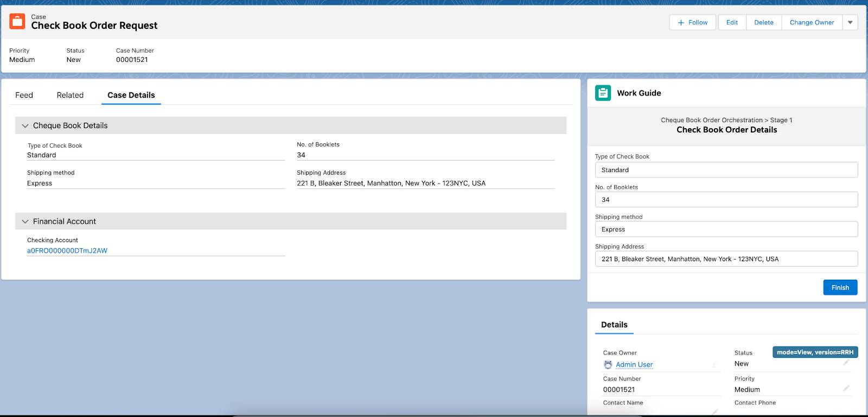Click the Contact Phone label
The width and height of the screenshot is (868, 417).
[755, 403]
